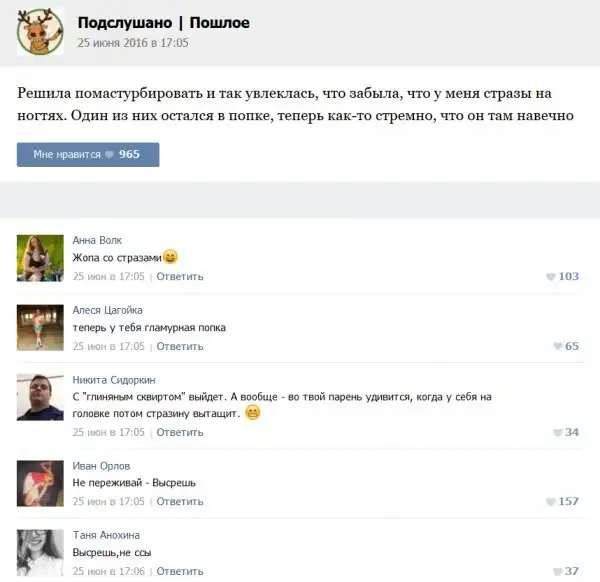Image resolution: width=600 pixels, height=582 pixels.
Task: Open Анна Волк's profile name
Action: point(97,240)
